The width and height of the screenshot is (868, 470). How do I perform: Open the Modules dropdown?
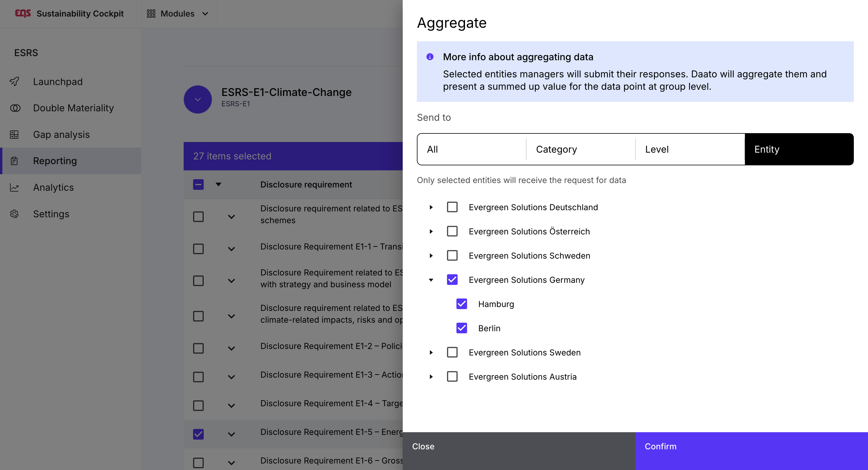point(178,14)
